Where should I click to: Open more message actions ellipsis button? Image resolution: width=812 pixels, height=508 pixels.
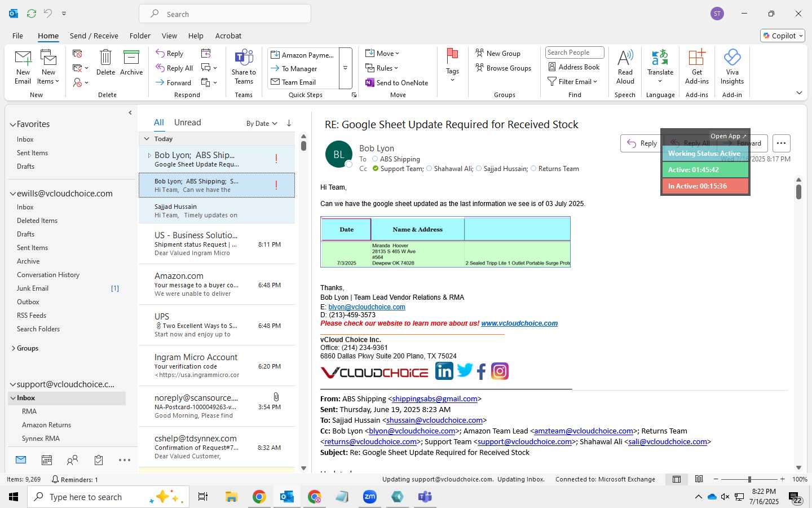781,143
